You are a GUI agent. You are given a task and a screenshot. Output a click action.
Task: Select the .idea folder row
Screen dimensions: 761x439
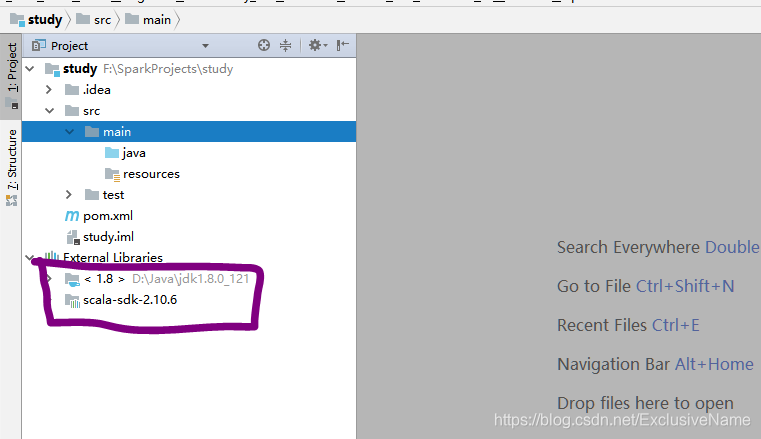(x=189, y=90)
